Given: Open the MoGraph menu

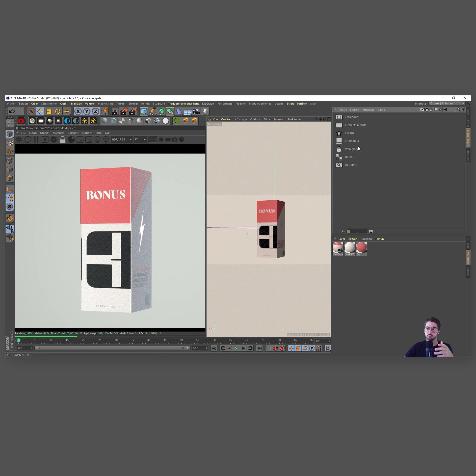Looking at the screenshot, I should [x=208, y=104].
